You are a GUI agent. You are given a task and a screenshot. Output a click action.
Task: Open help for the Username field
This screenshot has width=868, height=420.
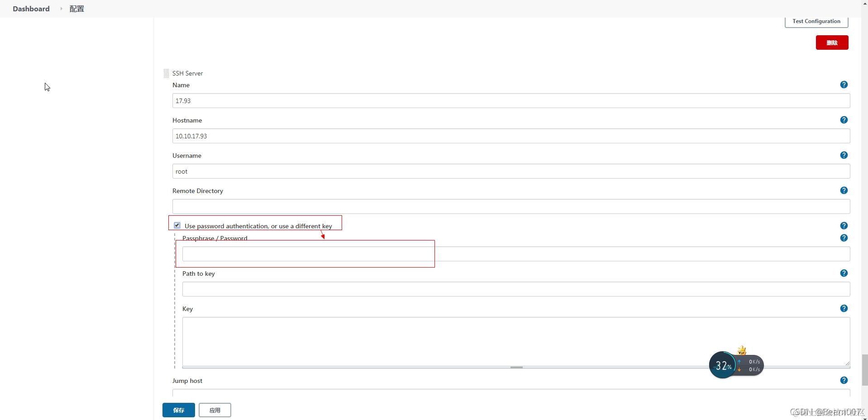tap(844, 155)
